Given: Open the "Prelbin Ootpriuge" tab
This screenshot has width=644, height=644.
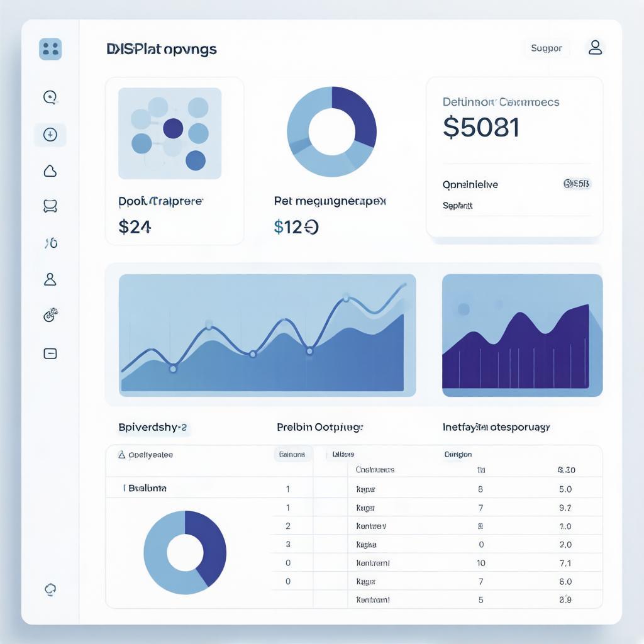Looking at the screenshot, I should coord(320,427).
